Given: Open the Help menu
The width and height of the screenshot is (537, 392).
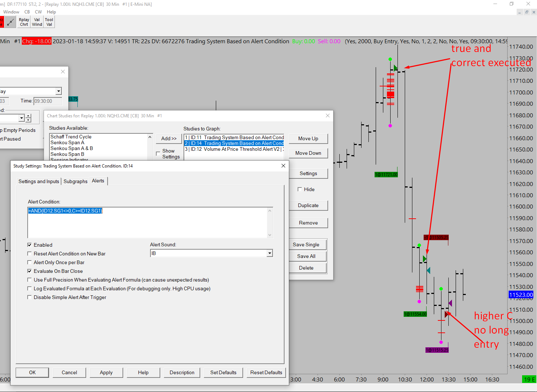Looking at the screenshot, I should (51, 12).
